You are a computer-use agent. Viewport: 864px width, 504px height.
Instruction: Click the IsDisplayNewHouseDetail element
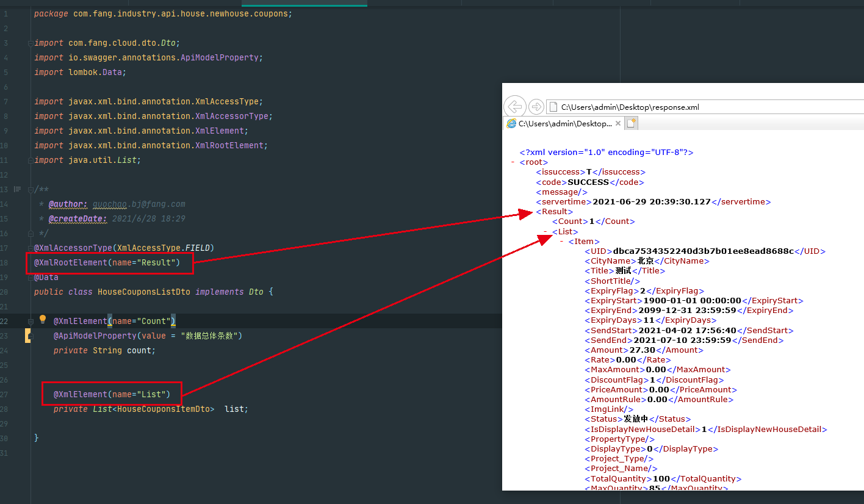point(706,429)
